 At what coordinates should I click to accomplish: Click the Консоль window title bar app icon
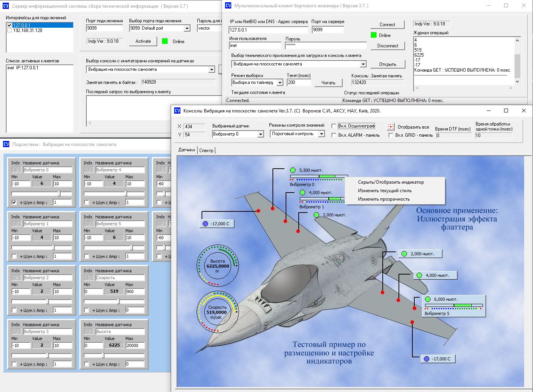point(177,111)
